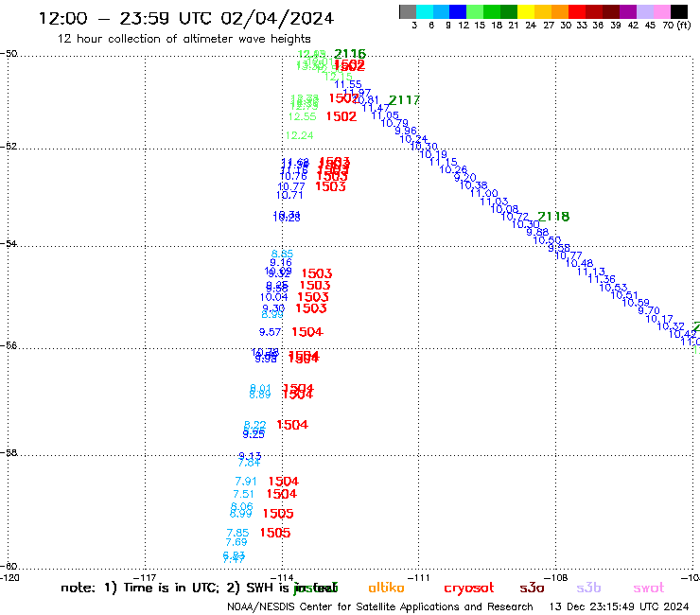This screenshot has width=700, height=615.
Task: Click the blue track value 10.48
Action: [x=579, y=264]
